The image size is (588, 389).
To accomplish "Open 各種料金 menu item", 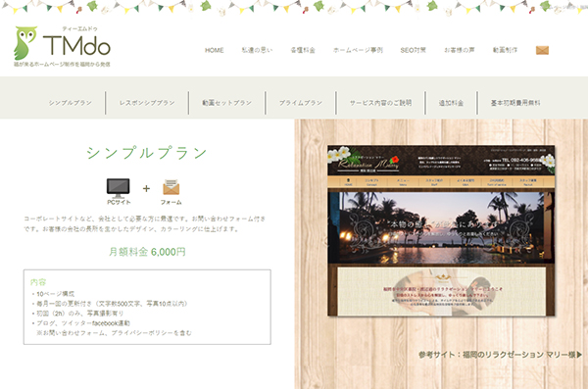I will tap(303, 50).
